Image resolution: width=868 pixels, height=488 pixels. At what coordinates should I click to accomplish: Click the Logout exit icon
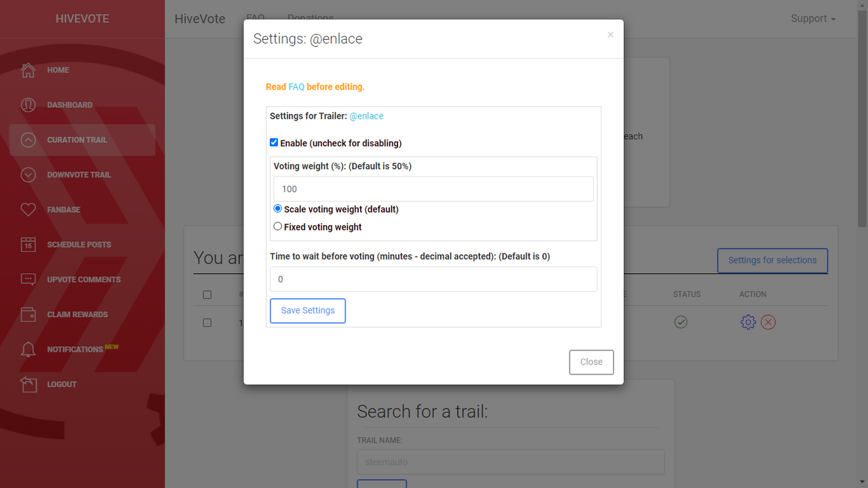pos(28,384)
